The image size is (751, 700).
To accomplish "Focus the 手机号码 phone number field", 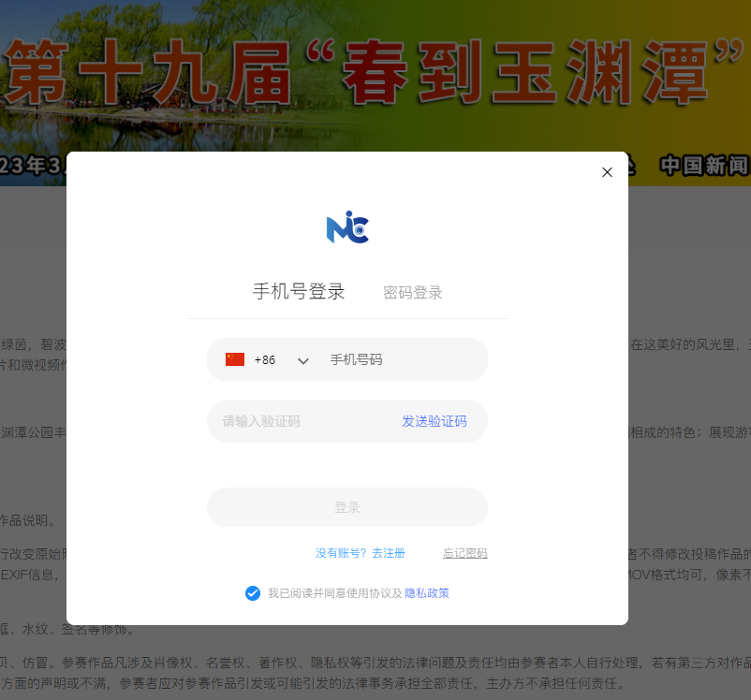I will coord(404,359).
